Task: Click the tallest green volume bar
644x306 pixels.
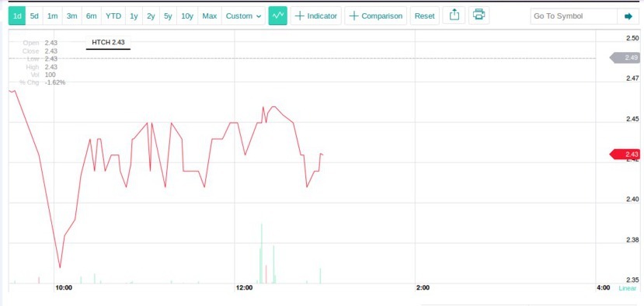Action: pyautogui.click(x=262, y=253)
